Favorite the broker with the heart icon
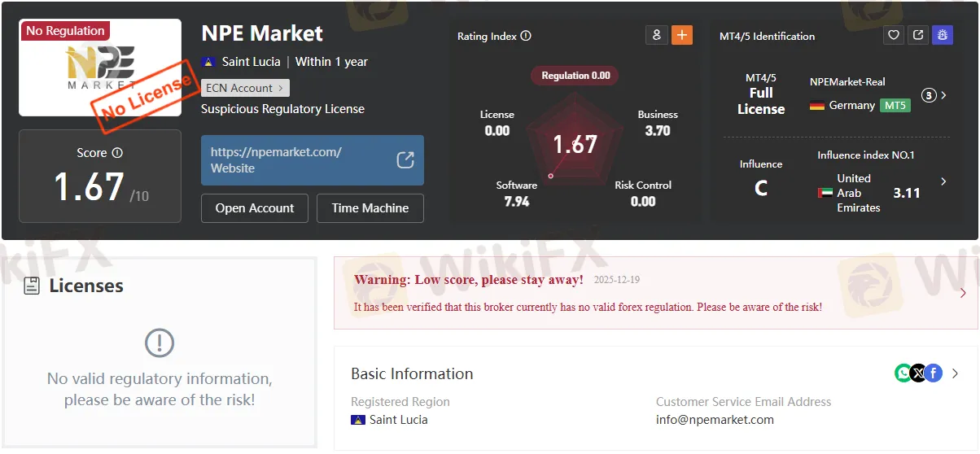 click(x=894, y=35)
